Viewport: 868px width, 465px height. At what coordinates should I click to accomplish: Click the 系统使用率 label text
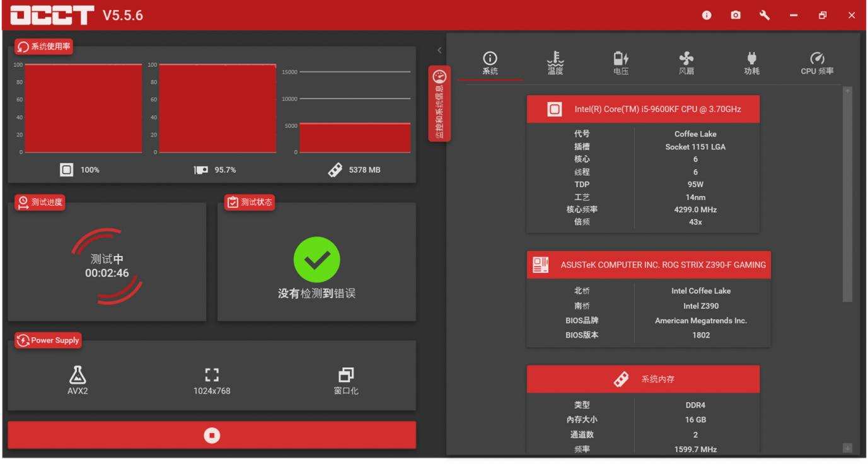[x=50, y=47]
